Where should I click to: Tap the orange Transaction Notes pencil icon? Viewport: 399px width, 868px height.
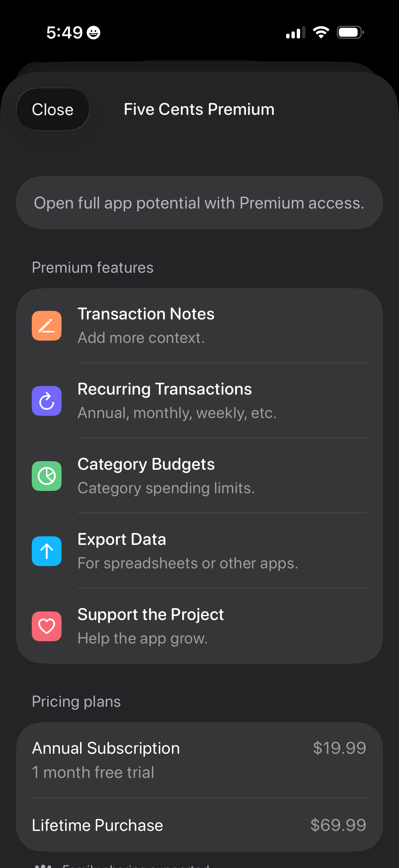pyautogui.click(x=46, y=325)
